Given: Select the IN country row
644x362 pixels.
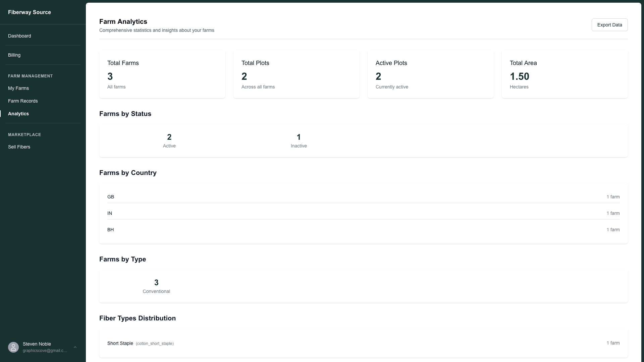Looking at the screenshot, I should click(x=364, y=213).
